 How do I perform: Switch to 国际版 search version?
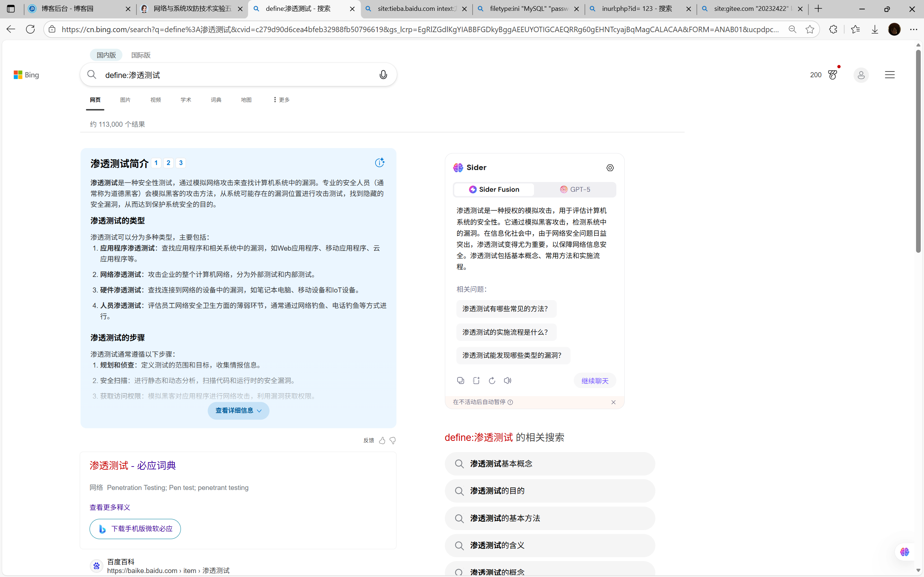coord(141,55)
